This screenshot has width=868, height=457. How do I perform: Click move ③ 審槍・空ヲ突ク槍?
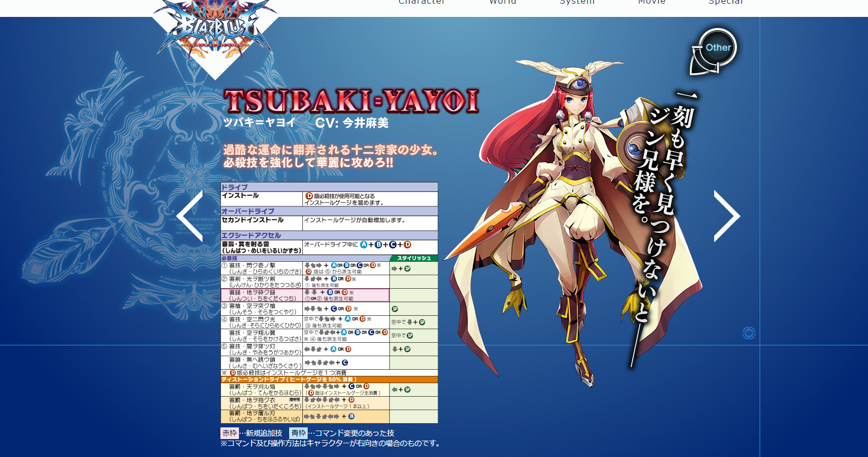pyautogui.click(x=262, y=309)
